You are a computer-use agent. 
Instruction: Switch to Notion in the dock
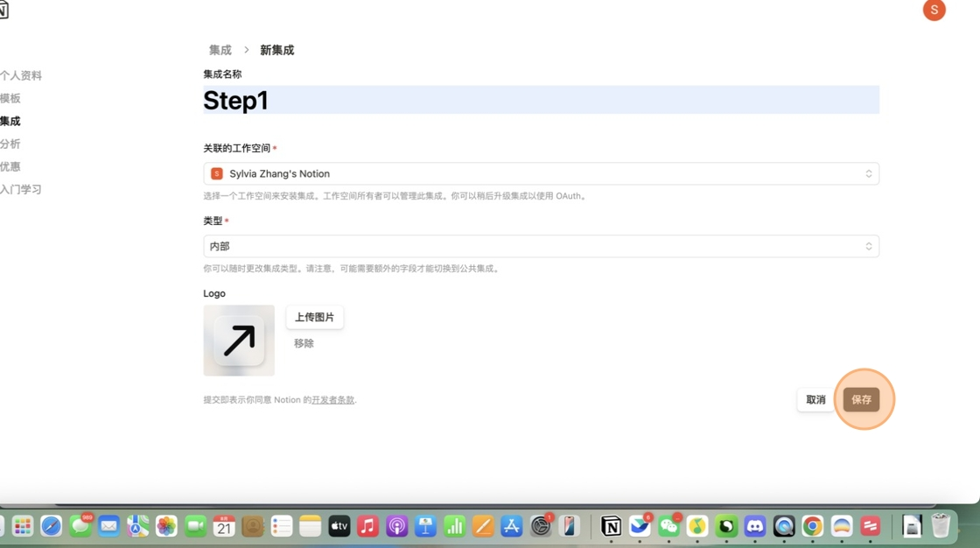coord(612,526)
